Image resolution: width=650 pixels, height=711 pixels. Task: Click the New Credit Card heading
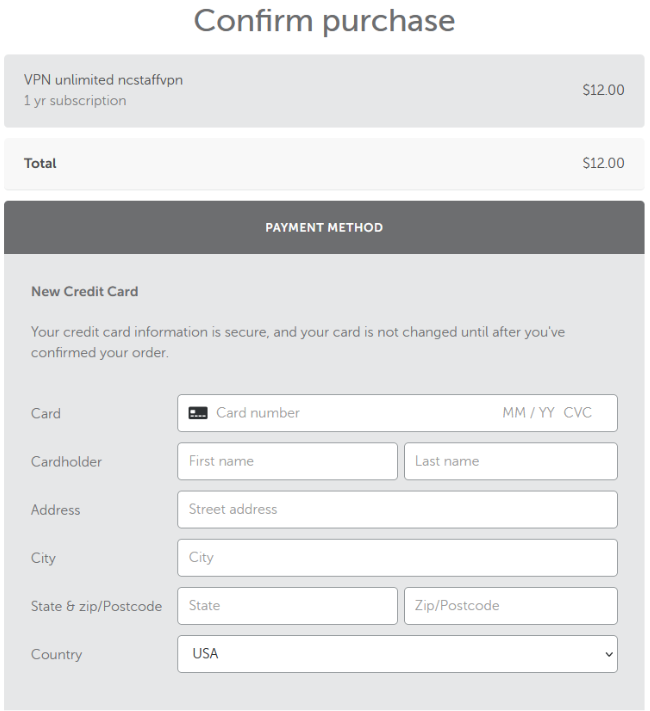[x=85, y=292]
